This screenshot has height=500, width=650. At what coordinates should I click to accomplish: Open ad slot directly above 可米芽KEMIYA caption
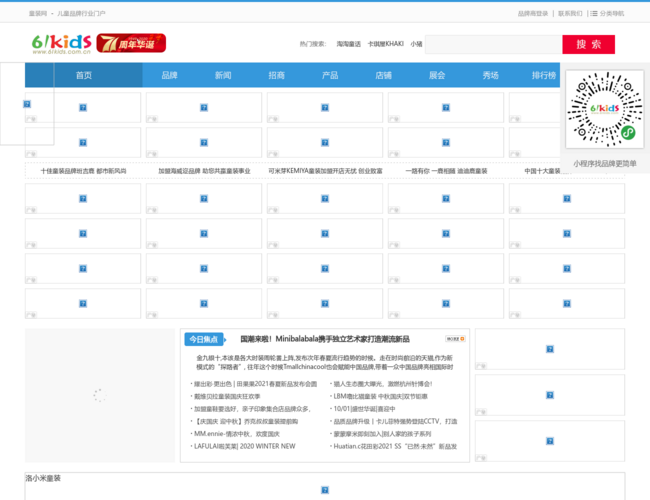click(325, 143)
